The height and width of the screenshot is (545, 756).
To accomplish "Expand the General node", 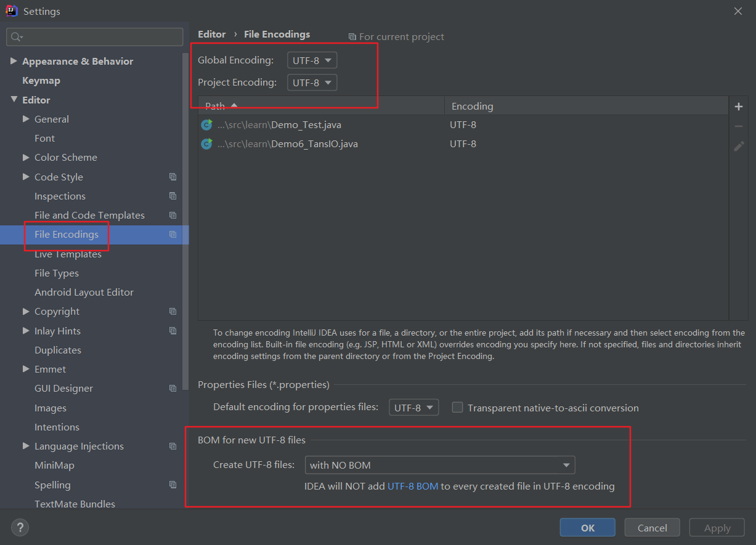I will click(x=26, y=119).
